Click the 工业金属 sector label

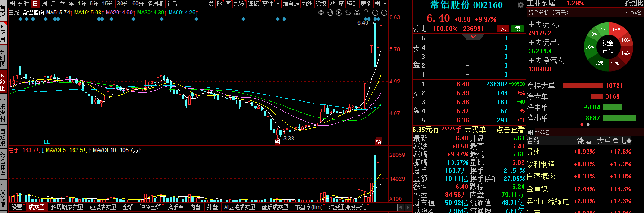pos(540,3)
